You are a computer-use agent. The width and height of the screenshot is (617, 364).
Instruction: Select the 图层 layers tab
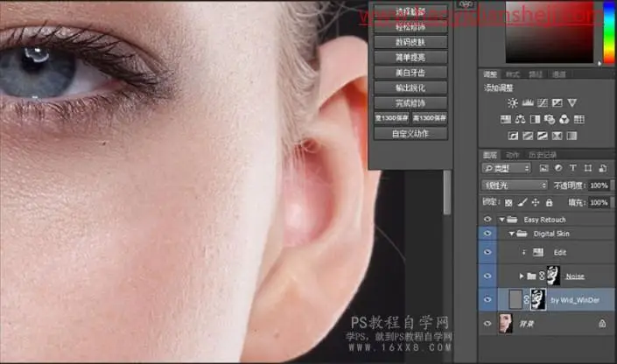tap(490, 155)
